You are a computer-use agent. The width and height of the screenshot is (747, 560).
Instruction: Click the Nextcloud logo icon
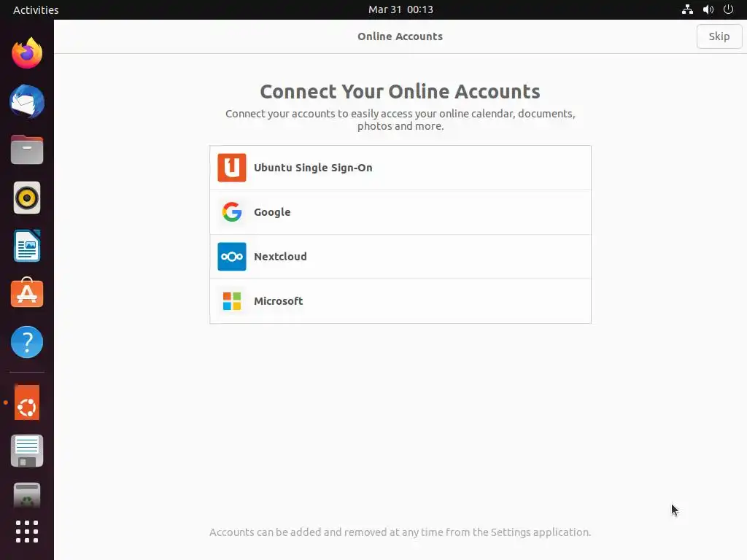tap(231, 257)
